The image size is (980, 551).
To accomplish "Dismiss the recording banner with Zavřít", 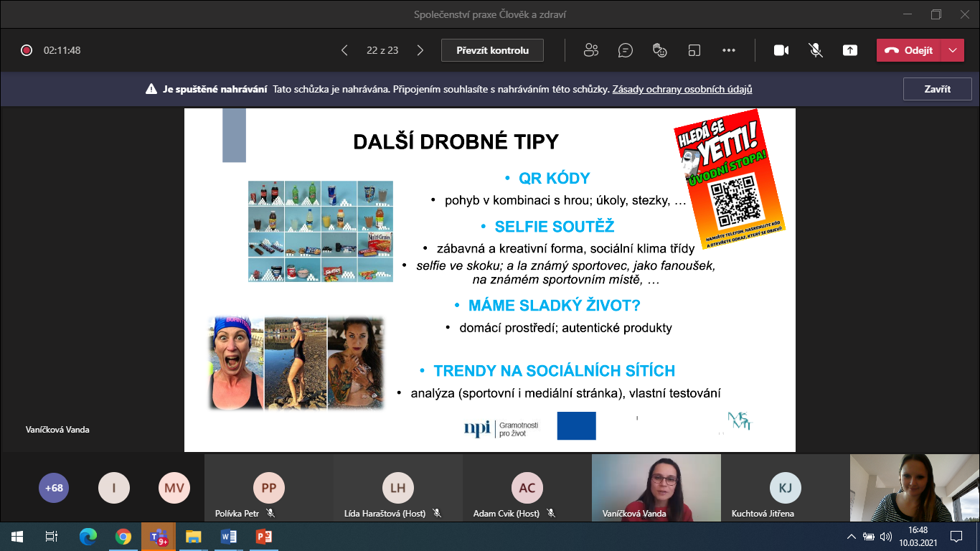I will coord(937,89).
